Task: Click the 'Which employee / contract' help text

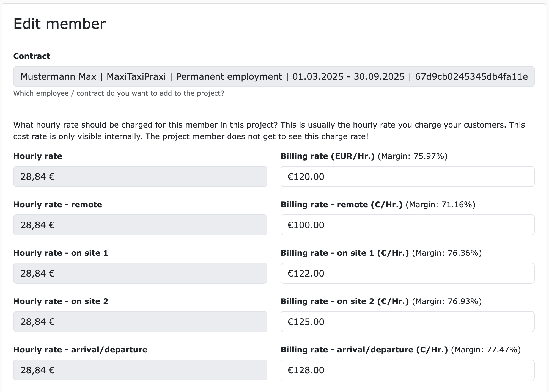Action: [x=119, y=93]
